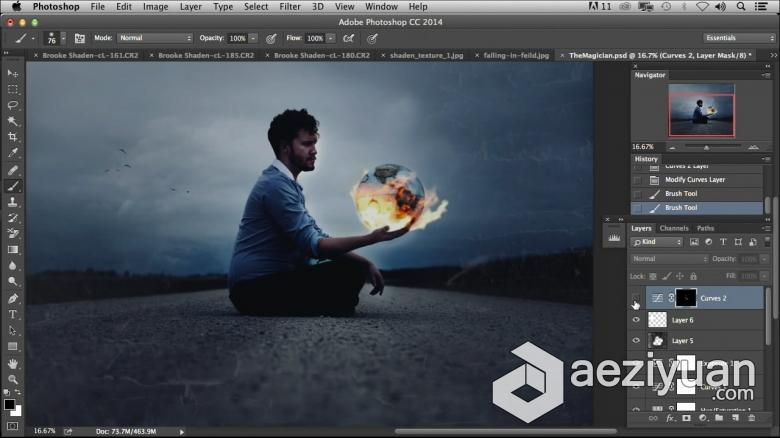The image size is (780, 438).
Task: Switch to the shaden_texture_1.jpg document tab
Action: point(426,55)
